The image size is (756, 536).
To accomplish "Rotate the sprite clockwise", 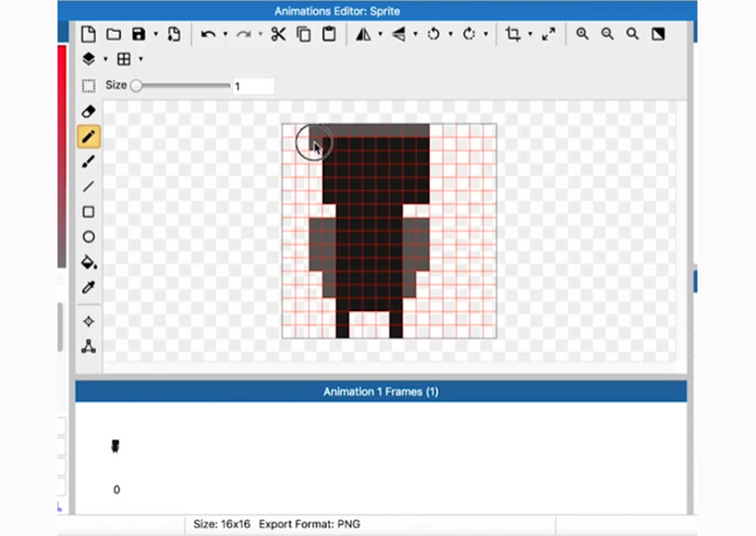I will [469, 35].
